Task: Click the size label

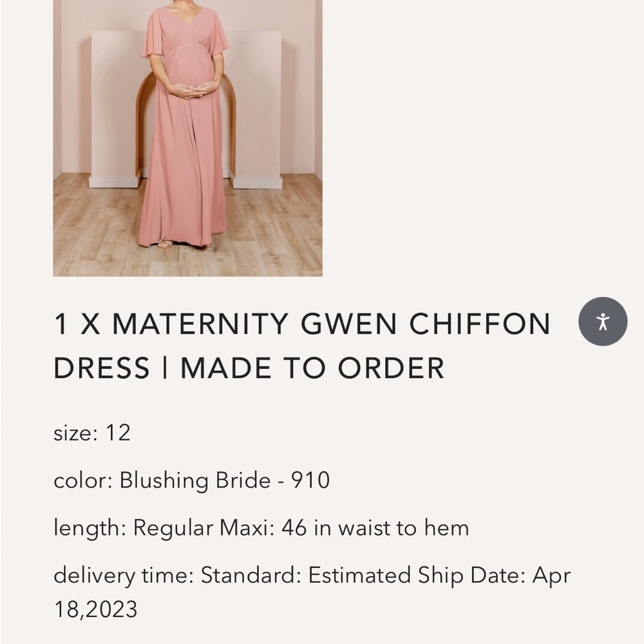Action: [71, 433]
